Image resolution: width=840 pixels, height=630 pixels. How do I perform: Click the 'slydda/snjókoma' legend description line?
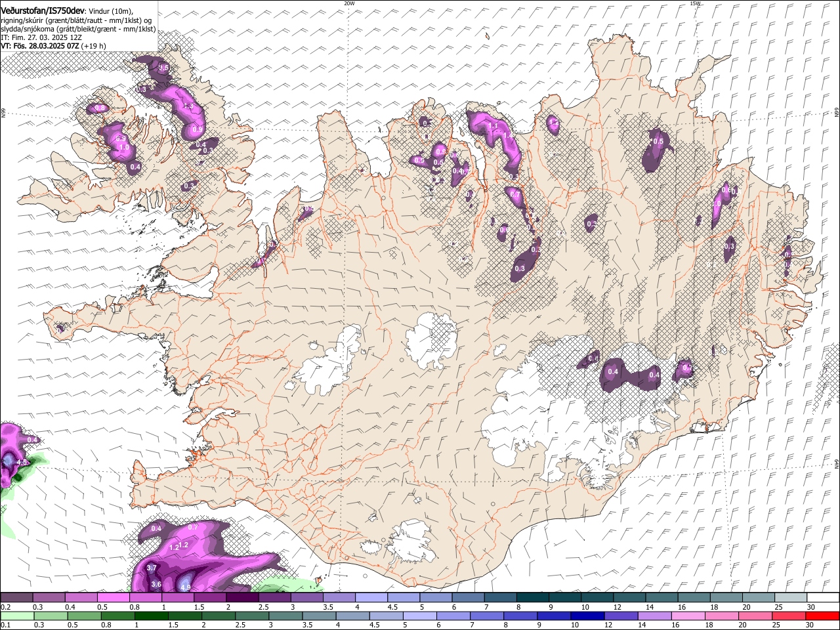coord(78,29)
